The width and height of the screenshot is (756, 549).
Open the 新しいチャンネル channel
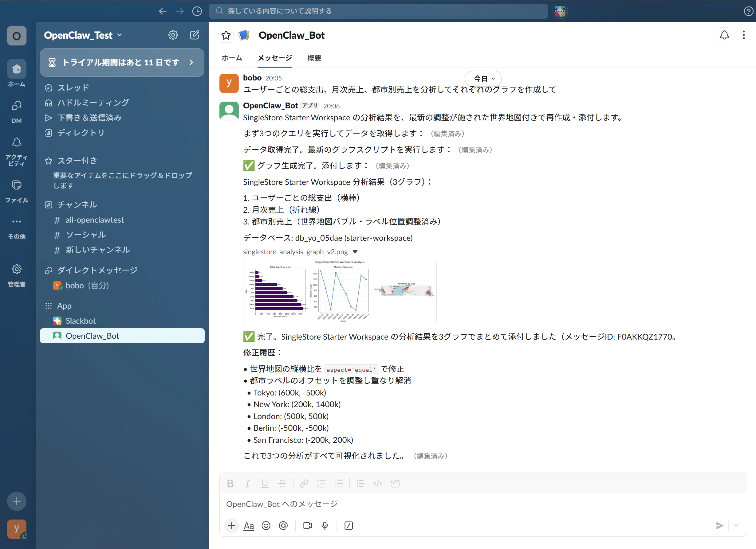click(122, 250)
